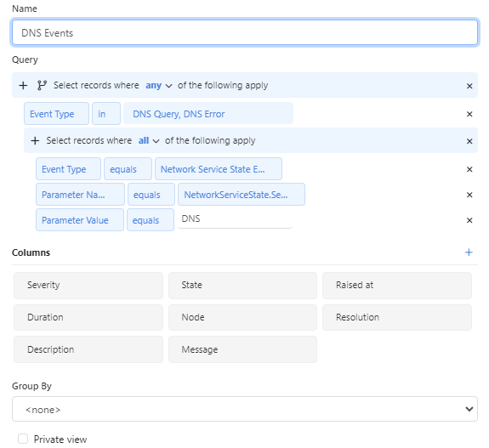Screen dimensions: 489x448
Task: Open the Group By dropdown
Action: pyautogui.click(x=245, y=409)
